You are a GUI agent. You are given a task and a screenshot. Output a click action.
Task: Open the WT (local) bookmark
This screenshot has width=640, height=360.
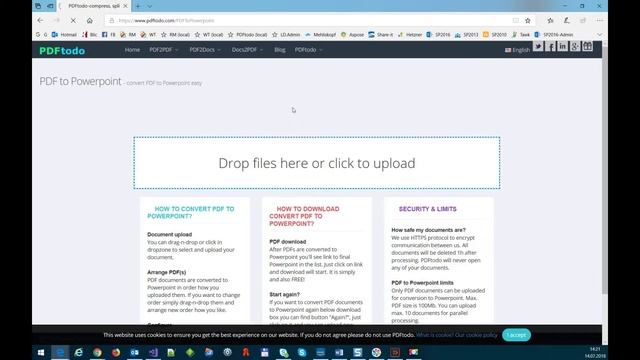209,35
